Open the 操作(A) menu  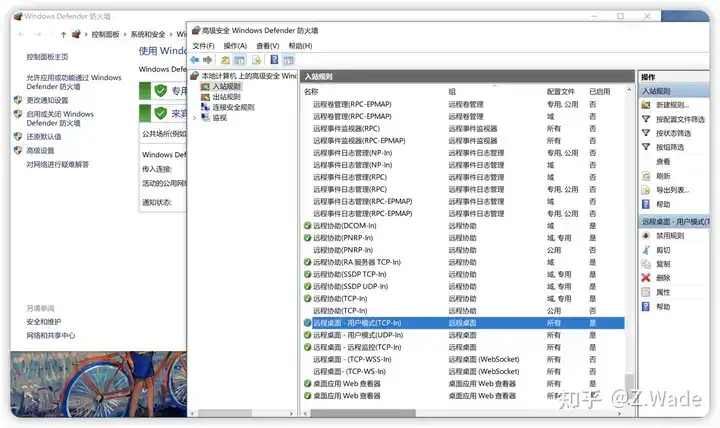[235, 45]
